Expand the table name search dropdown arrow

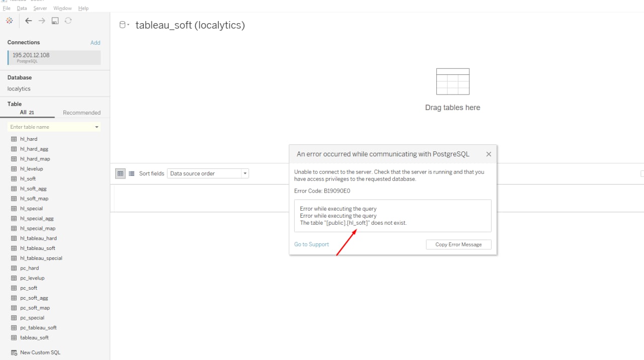pos(97,127)
